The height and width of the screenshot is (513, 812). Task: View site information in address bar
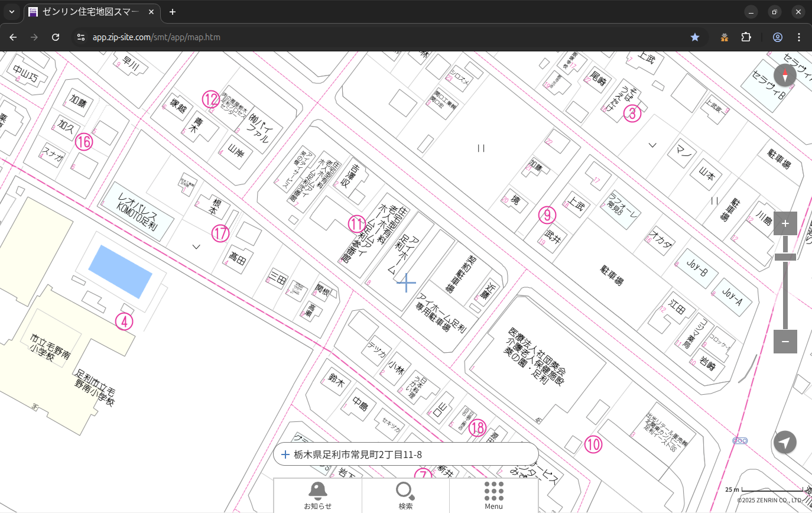tap(81, 37)
